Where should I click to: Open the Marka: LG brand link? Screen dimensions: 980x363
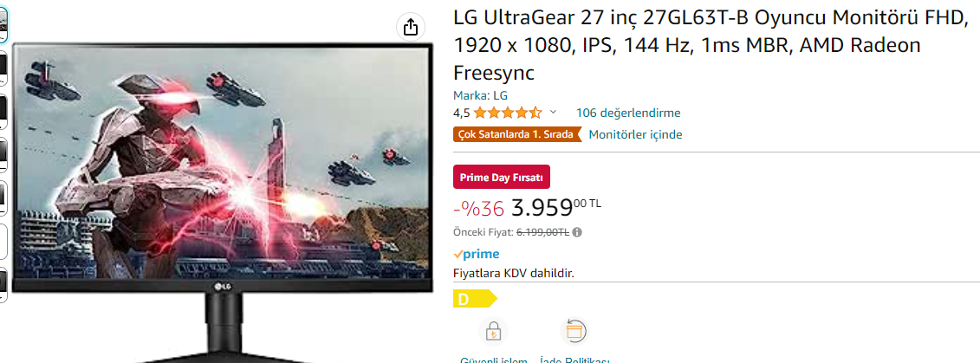pyautogui.click(x=480, y=95)
